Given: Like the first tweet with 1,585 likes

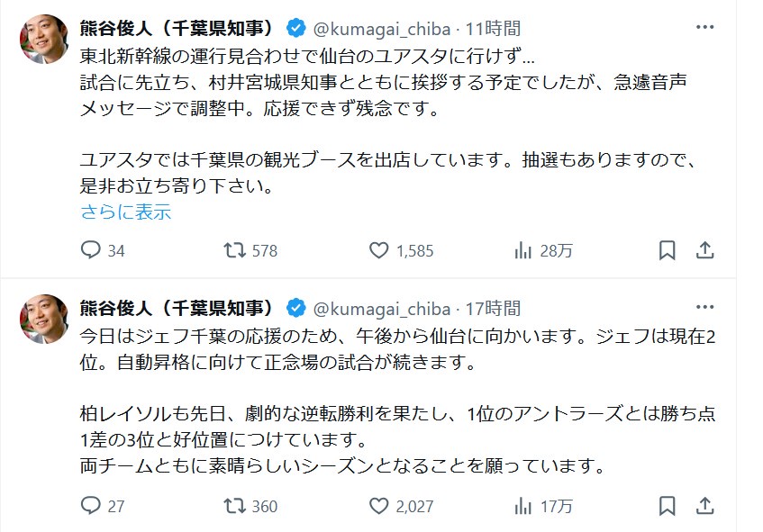Looking at the screenshot, I should click(378, 250).
